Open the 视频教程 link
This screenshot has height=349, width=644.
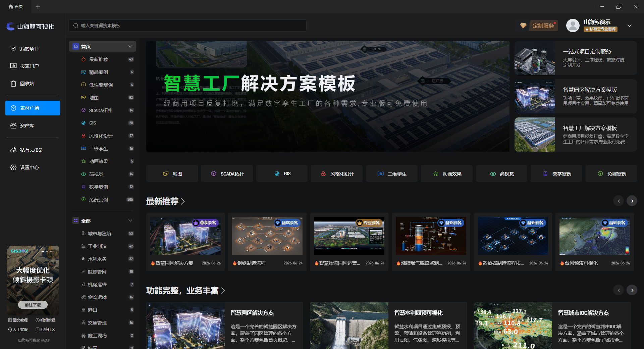click(x=46, y=320)
